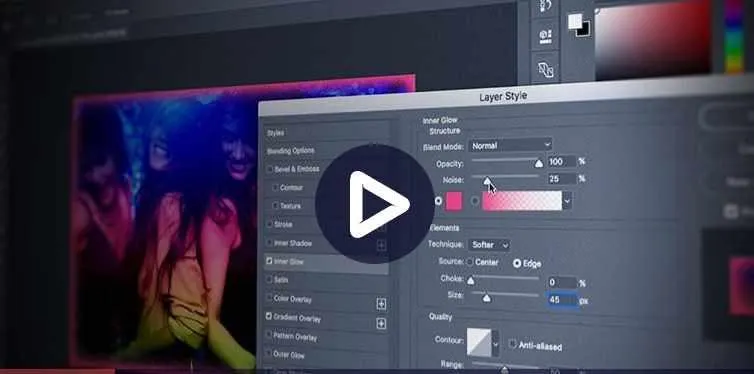Viewport: 754px width, 374px height.
Task: Toggle the Anti-aliased checkbox
Action: coord(513,344)
